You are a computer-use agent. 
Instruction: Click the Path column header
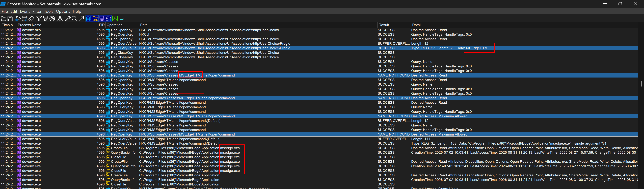(x=258, y=25)
